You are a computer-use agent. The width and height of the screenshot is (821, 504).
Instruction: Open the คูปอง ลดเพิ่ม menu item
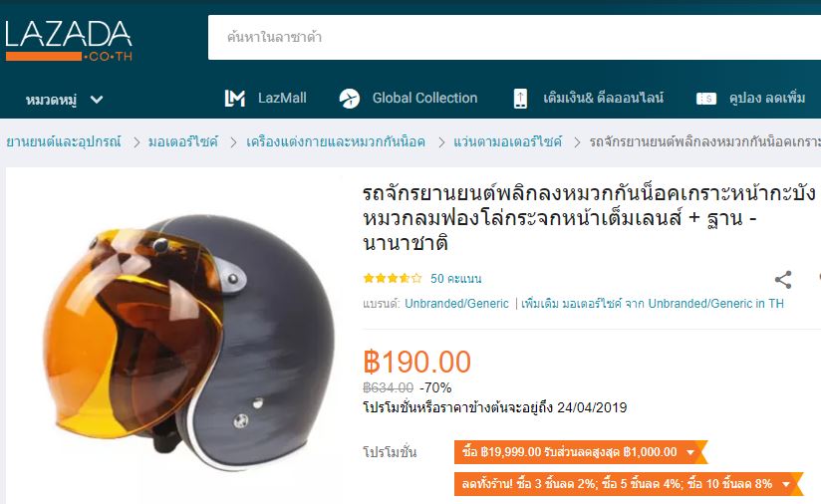pos(767,98)
